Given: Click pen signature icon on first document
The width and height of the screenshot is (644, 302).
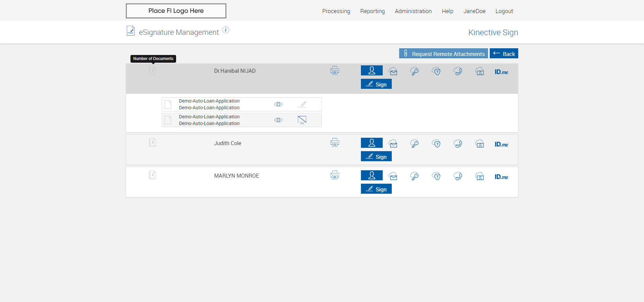Looking at the screenshot, I should click(302, 104).
